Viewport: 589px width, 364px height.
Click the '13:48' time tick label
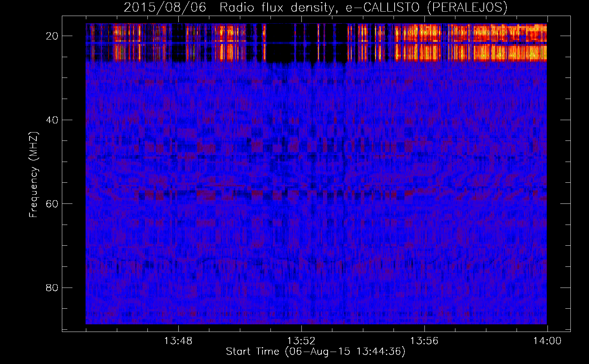178,341
